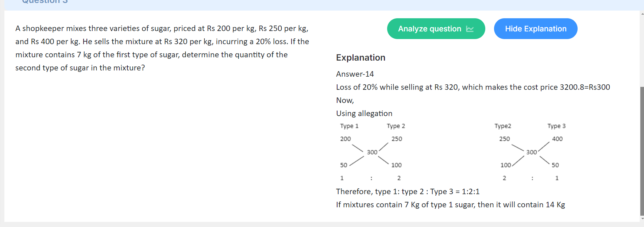Viewport: 644px width, 227px height.
Task: Click the 'Therefore, type 1: type 2' ratio line
Action: (x=408, y=192)
